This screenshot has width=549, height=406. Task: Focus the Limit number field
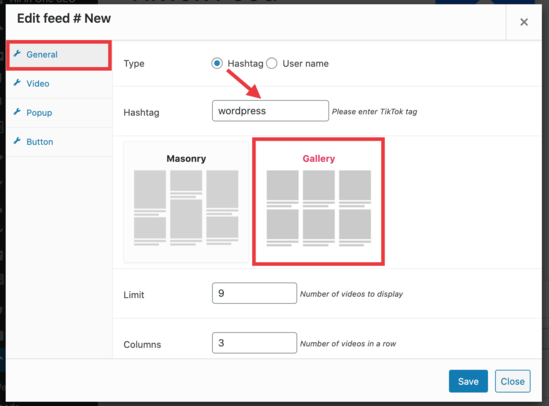tap(254, 293)
